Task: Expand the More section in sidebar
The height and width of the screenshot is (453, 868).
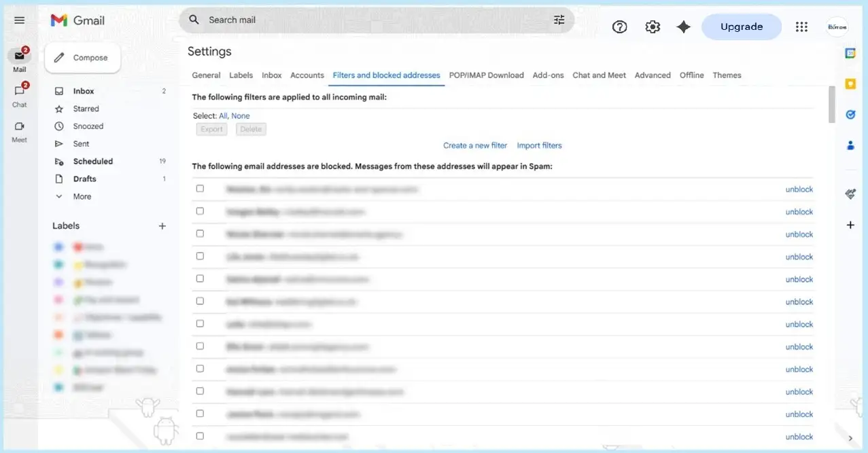Action: coord(82,197)
